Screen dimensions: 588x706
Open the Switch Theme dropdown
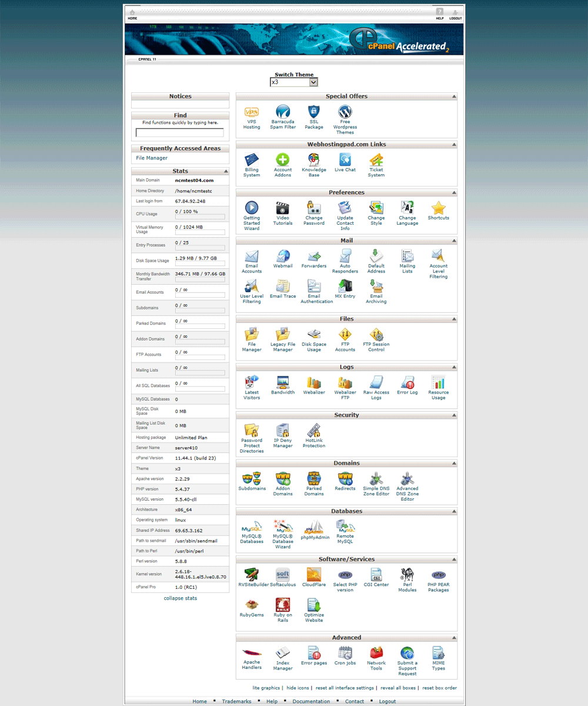tap(294, 82)
